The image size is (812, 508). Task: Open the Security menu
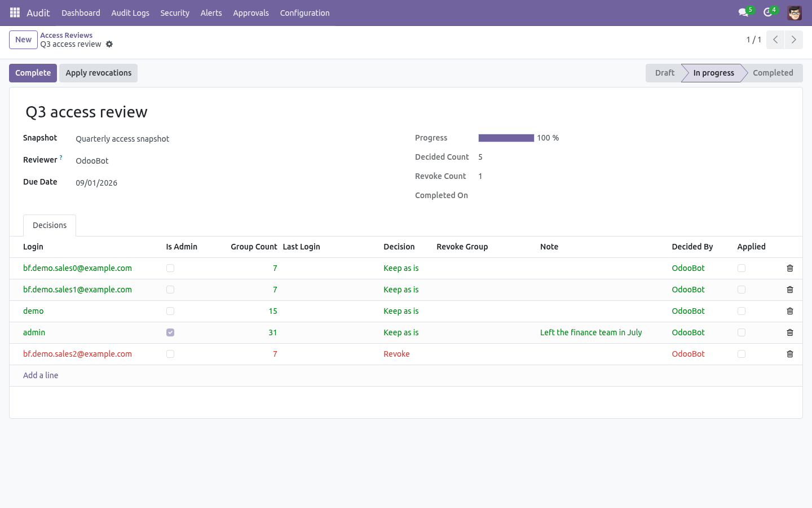[x=175, y=12]
